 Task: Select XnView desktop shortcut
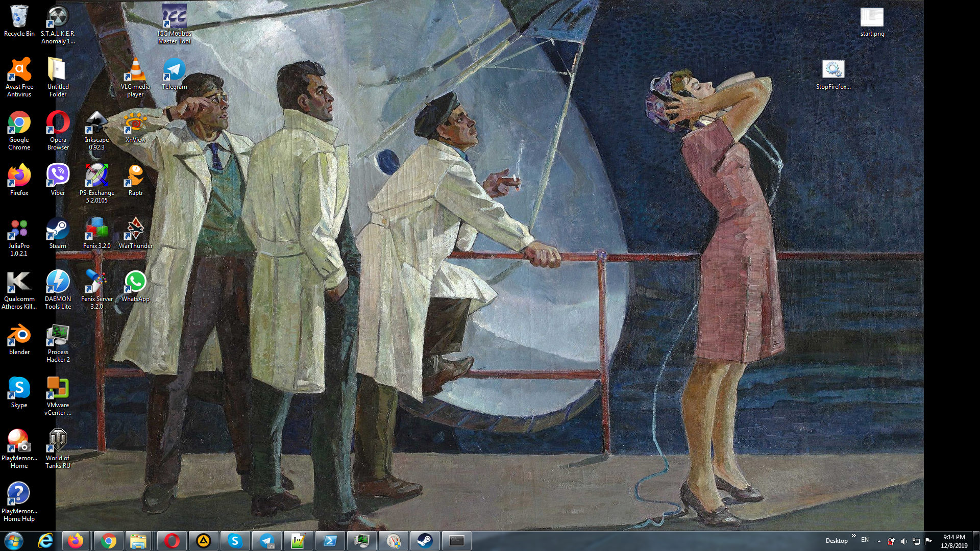tap(135, 128)
